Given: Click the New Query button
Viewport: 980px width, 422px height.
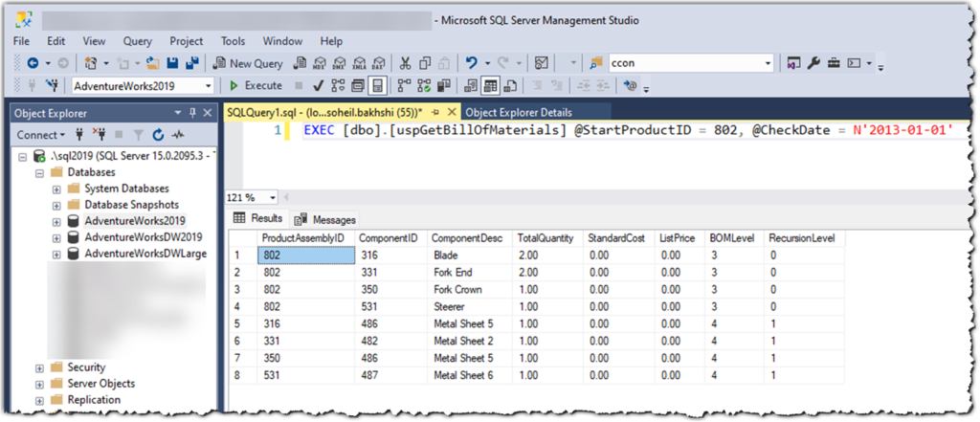Looking at the screenshot, I should point(248,63).
